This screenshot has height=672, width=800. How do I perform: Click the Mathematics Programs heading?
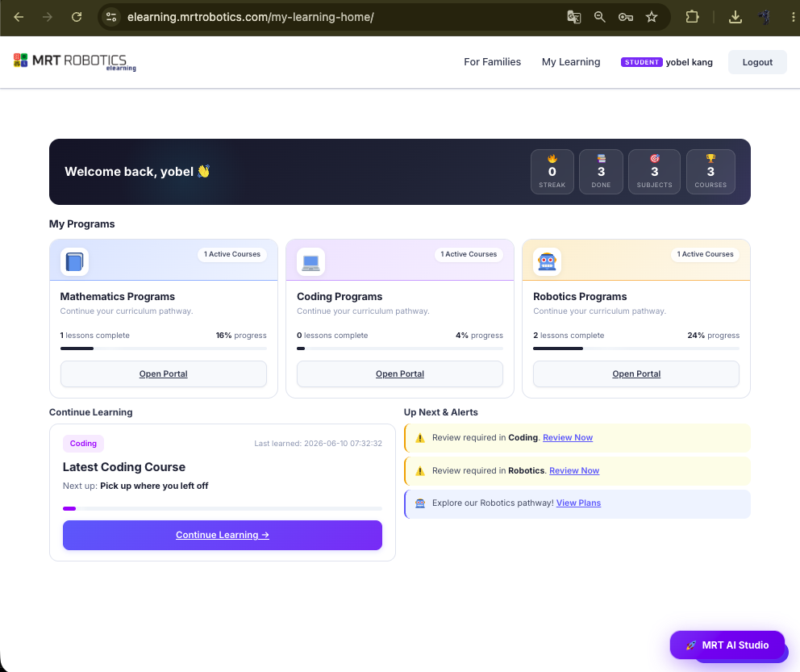tap(118, 296)
